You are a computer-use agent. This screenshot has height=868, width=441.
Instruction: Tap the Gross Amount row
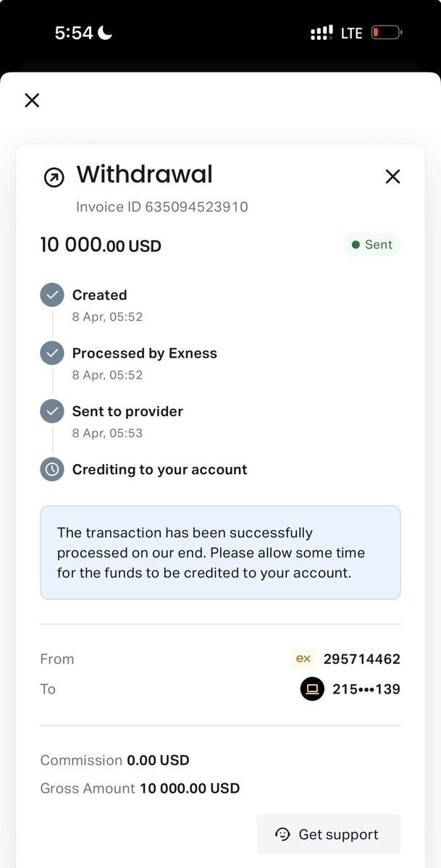coord(140,788)
